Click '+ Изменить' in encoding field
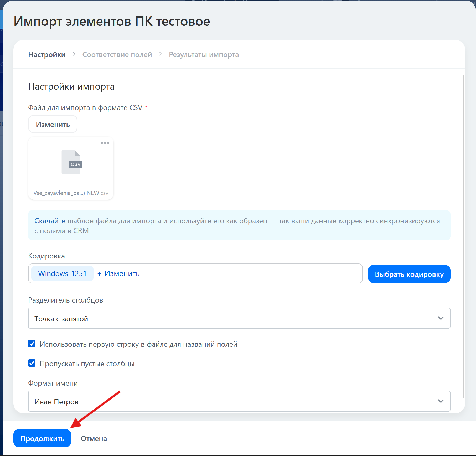This screenshot has width=476, height=456. tap(118, 273)
